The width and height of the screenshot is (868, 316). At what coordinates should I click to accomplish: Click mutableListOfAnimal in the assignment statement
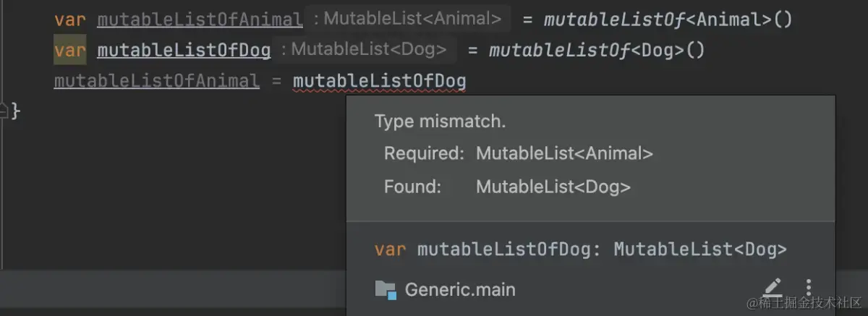click(x=156, y=81)
